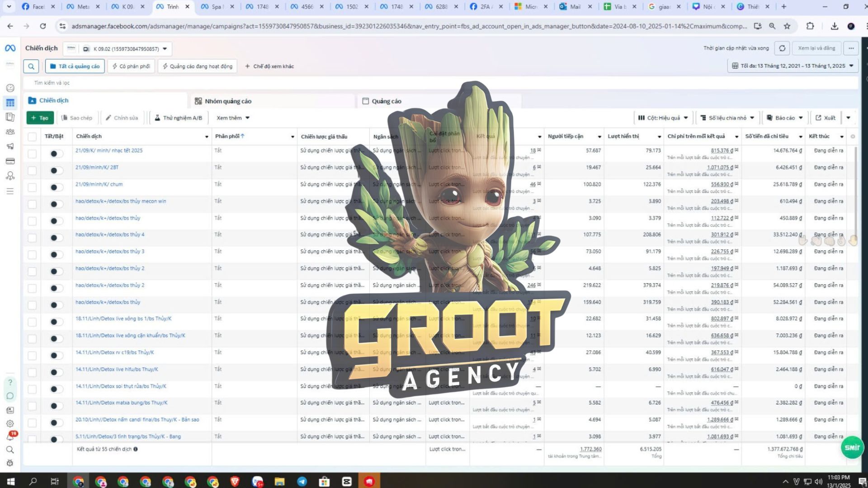Expand the 'Xem thêm' dropdown
Image resolution: width=868 pixels, height=488 pixels.
coord(233,118)
